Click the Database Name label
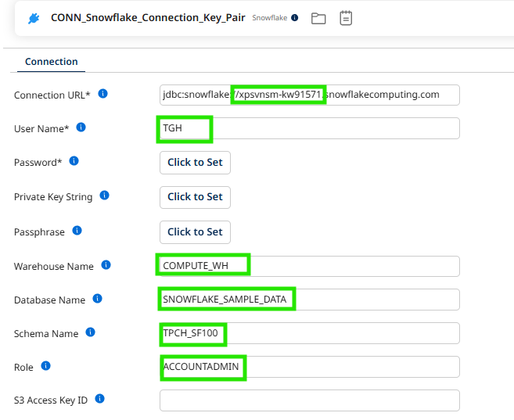514x420 pixels. point(49,300)
